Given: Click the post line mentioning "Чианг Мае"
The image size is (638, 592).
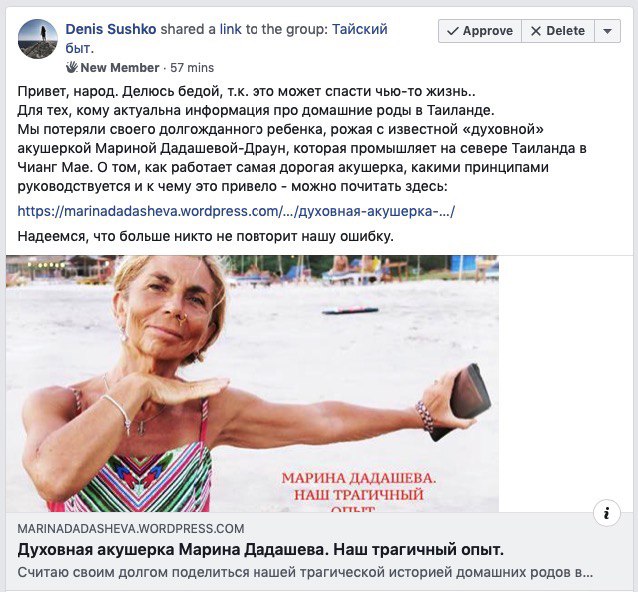Looking at the screenshot, I should tap(283, 167).
